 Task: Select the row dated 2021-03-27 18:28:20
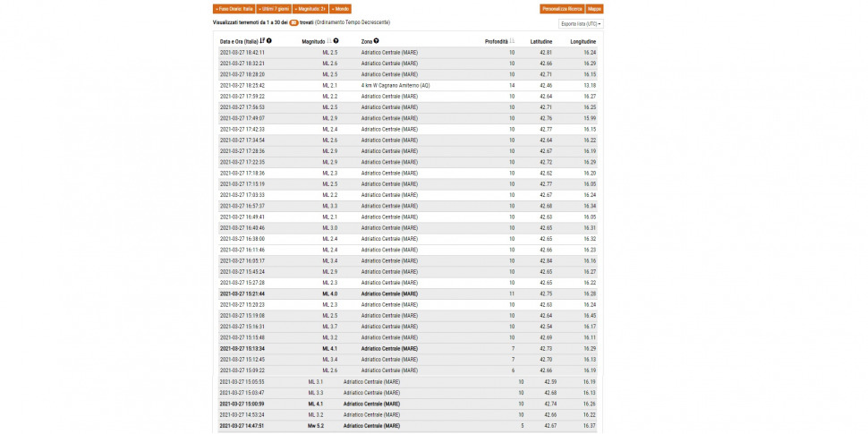(x=407, y=74)
